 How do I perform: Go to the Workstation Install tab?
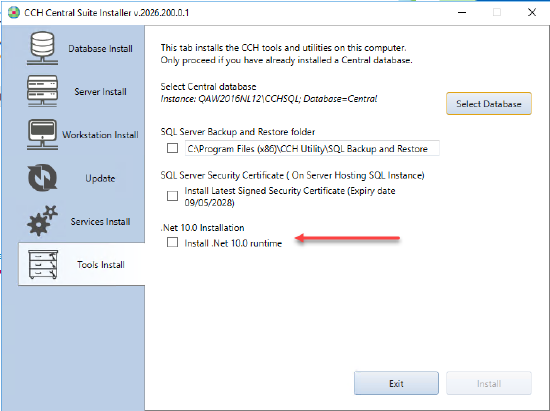point(100,135)
